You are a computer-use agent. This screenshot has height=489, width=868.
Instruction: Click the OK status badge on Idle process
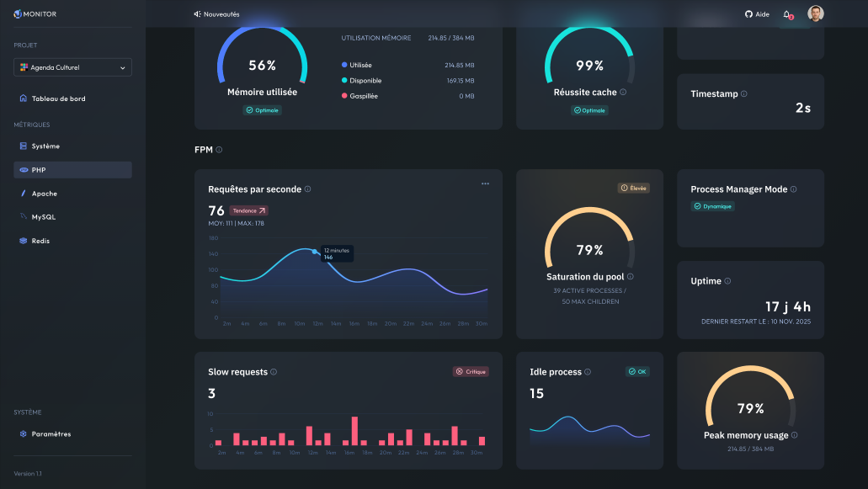[637, 372]
